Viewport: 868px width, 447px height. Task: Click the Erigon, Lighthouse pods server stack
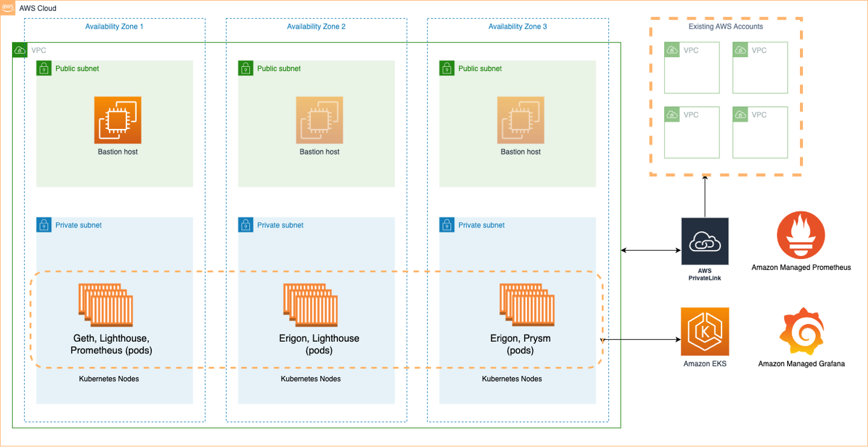(311, 304)
